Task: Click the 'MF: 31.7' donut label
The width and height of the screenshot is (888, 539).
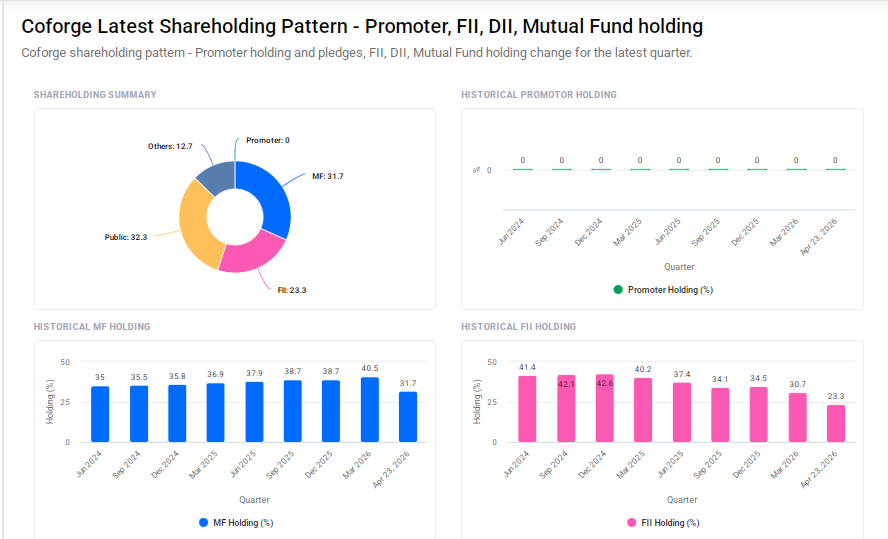Action: coord(327,176)
